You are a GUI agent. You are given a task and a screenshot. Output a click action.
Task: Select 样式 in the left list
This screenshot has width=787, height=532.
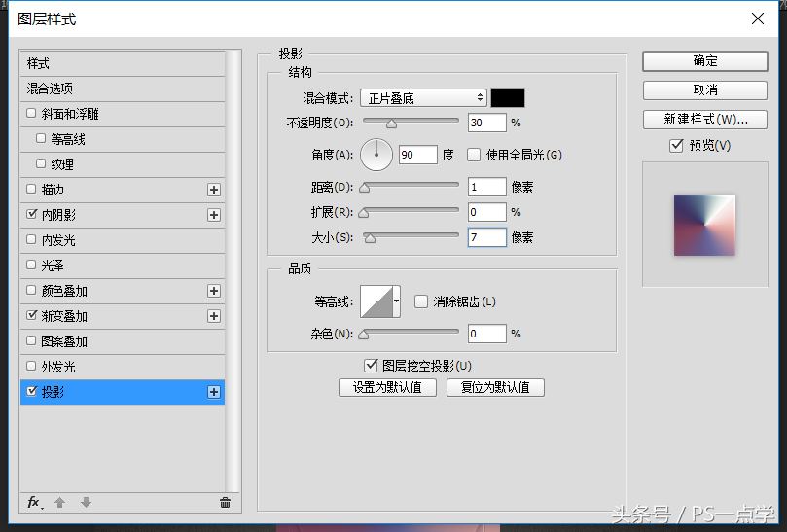click(123, 64)
